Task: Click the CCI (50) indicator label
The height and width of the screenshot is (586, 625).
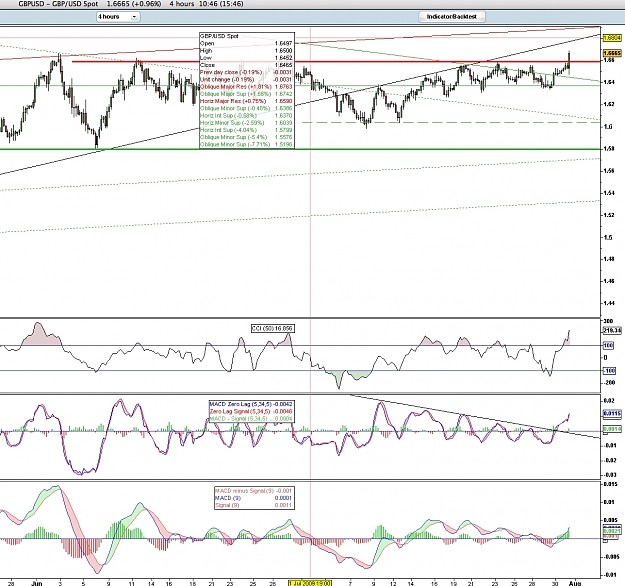Action: 273,328
